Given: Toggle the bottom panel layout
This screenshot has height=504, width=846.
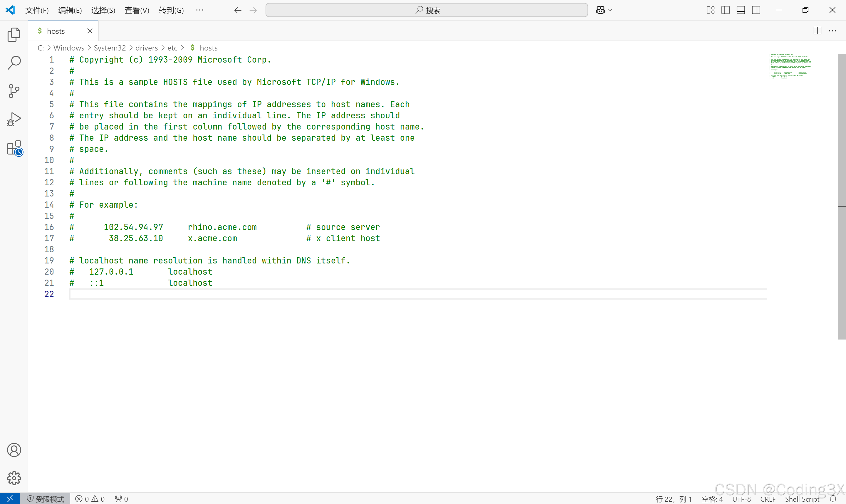Looking at the screenshot, I should point(741,10).
